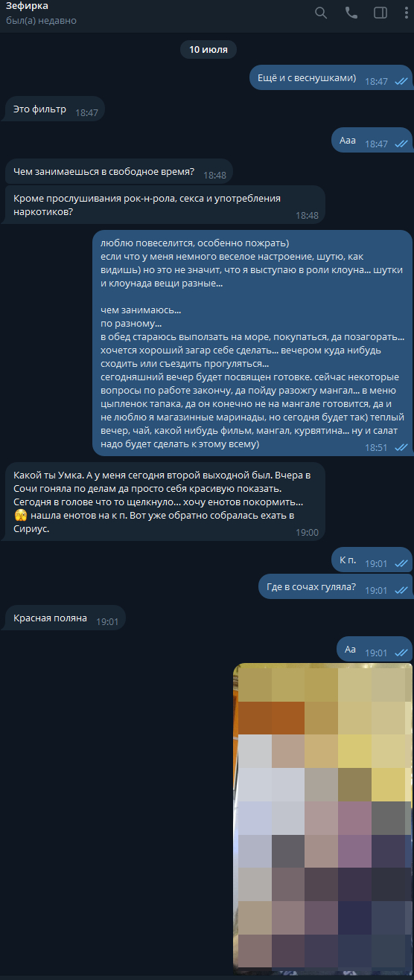The image size is (414, 980).
Task: Open the search in chat icon
Action: pos(321,13)
